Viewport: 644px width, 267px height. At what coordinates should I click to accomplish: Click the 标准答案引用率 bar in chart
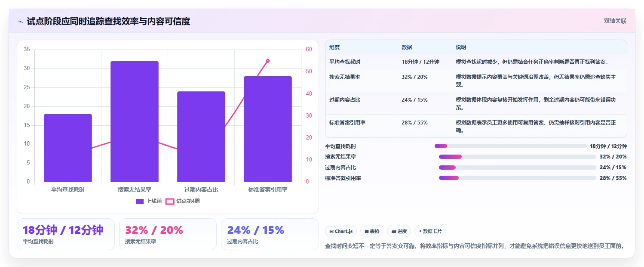tap(268, 129)
